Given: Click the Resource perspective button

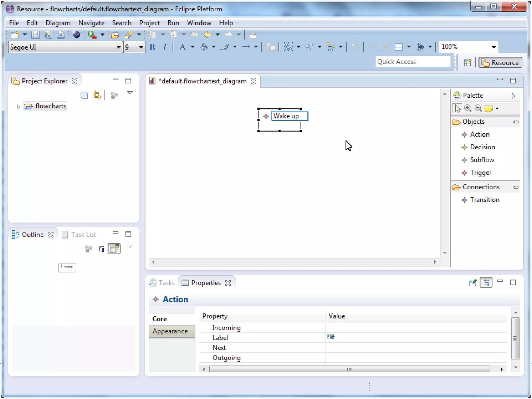Looking at the screenshot, I should coord(500,63).
